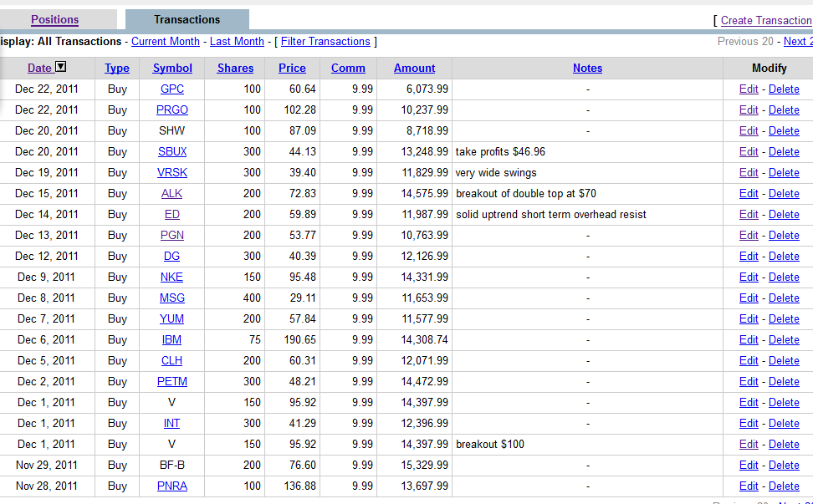Delete the DG transaction
Image resolution: width=813 pixels, height=504 pixels.
(x=784, y=256)
